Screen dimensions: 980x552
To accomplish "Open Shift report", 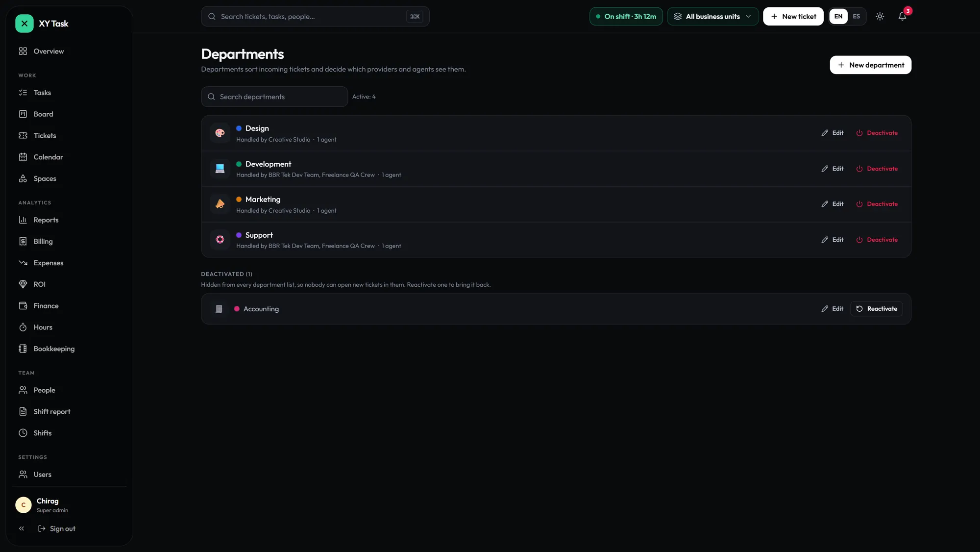I will [x=69, y=412].
